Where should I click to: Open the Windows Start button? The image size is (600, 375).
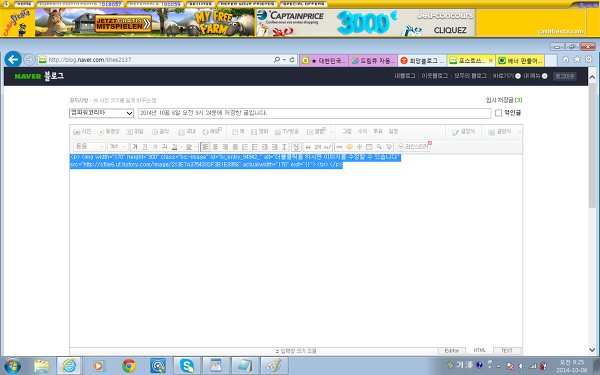[x=12, y=366]
